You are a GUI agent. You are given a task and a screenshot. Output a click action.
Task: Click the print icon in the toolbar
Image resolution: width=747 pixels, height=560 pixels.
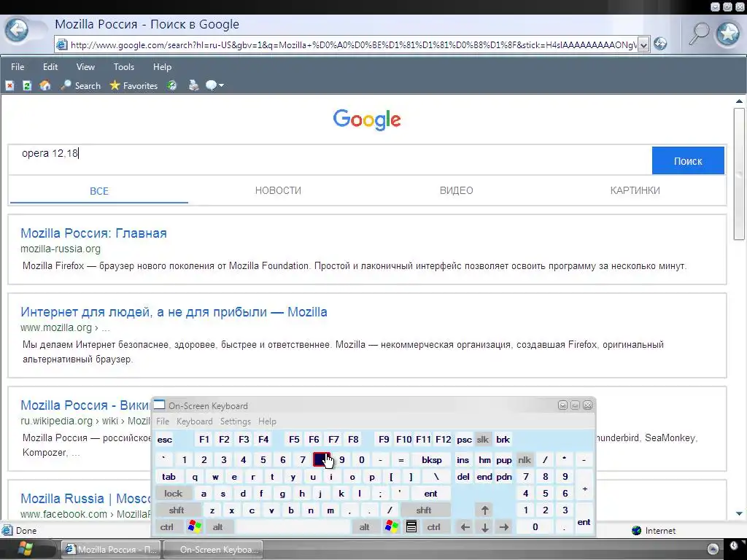pos(193,86)
